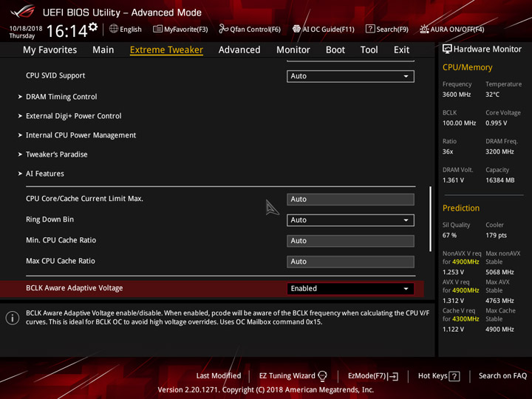The image size is (532, 399).
Task: Switch to Main tab
Action: click(103, 50)
